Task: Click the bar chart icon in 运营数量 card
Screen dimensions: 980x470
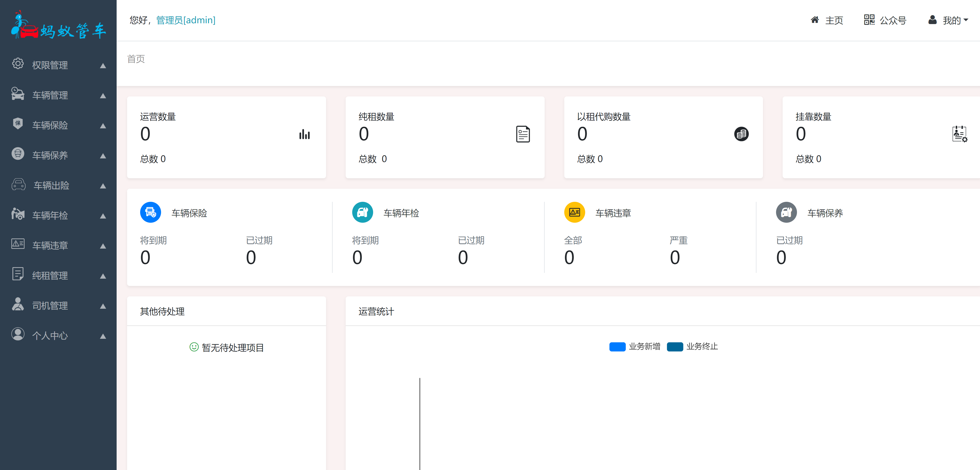Action: point(304,134)
